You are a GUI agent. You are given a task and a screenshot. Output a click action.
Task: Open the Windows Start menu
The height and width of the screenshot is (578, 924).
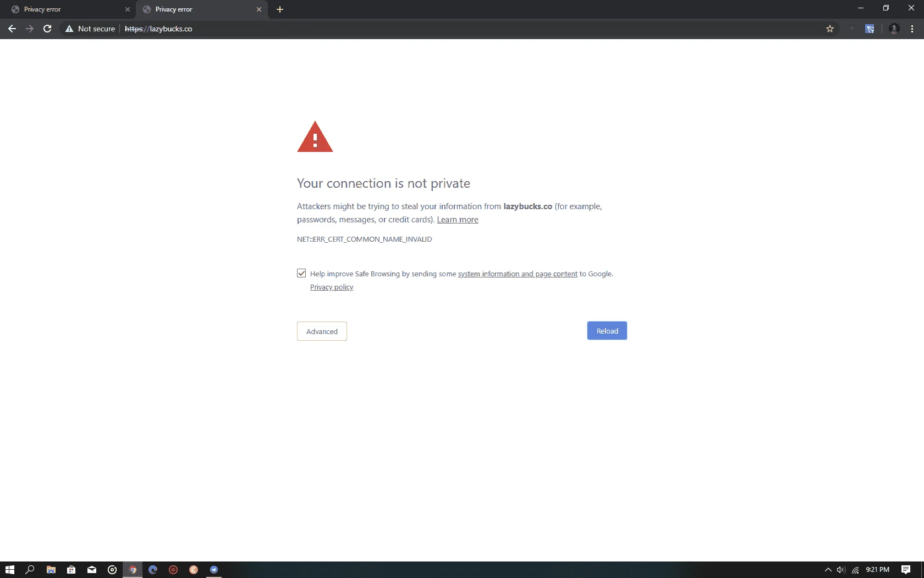click(x=10, y=570)
